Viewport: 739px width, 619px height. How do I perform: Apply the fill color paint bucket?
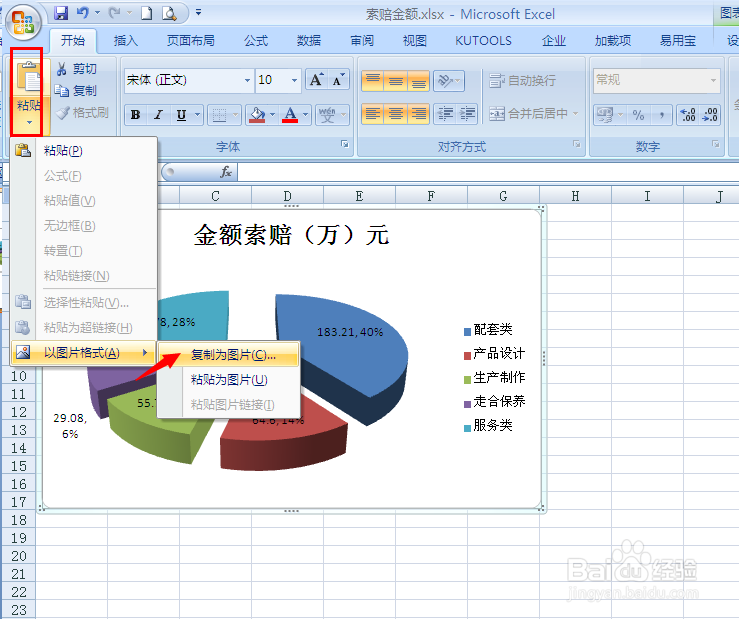pos(257,115)
